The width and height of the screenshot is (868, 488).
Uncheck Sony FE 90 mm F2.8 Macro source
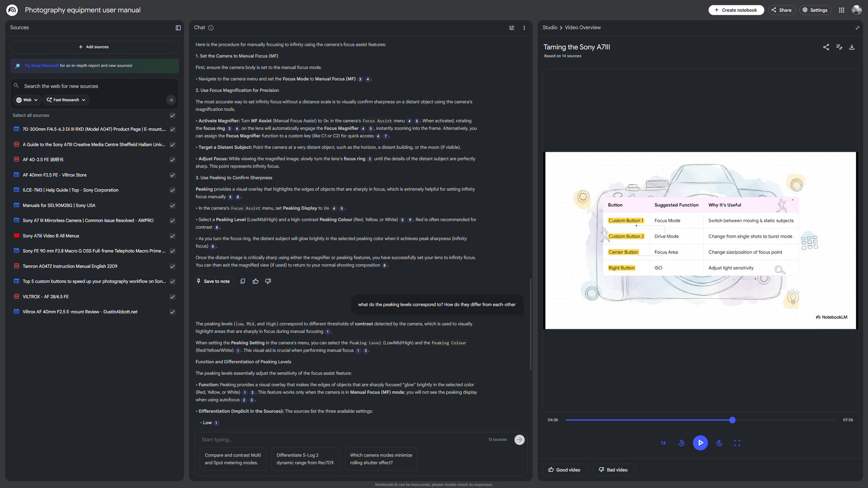[173, 251]
